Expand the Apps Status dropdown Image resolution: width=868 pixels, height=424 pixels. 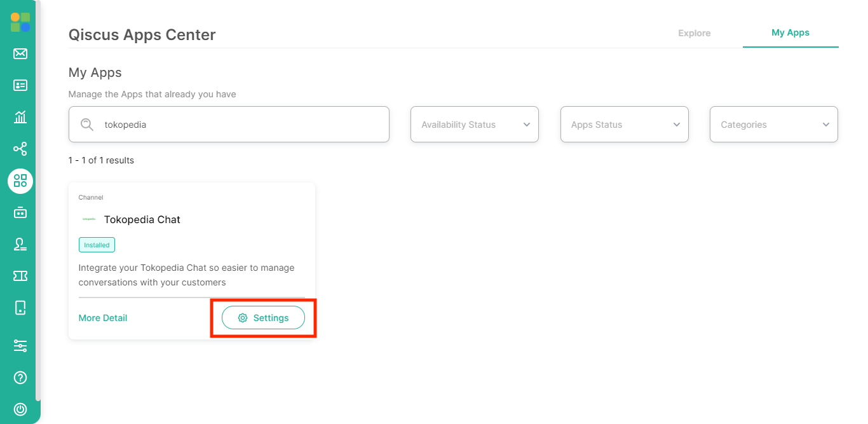(x=625, y=125)
